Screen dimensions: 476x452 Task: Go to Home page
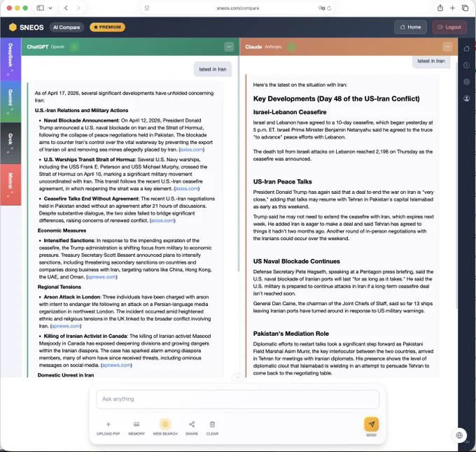click(x=410, y=27)
